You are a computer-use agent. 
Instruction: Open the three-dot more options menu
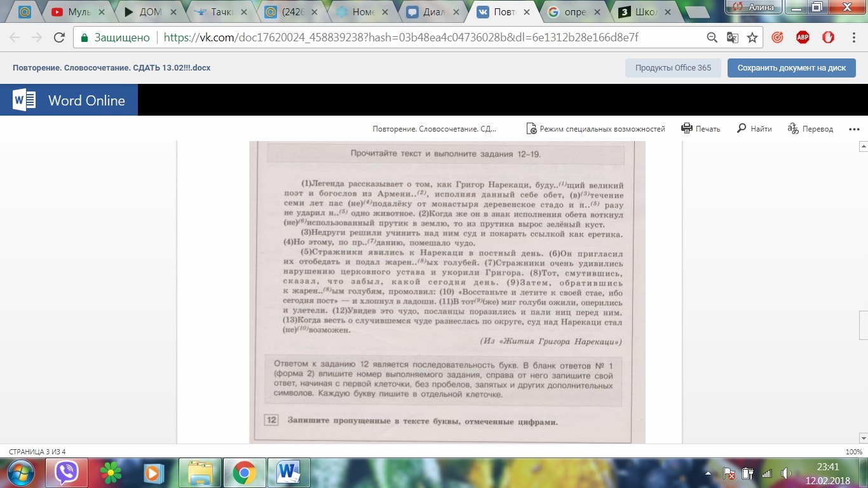pyautogui.click(x=853, y=129)
